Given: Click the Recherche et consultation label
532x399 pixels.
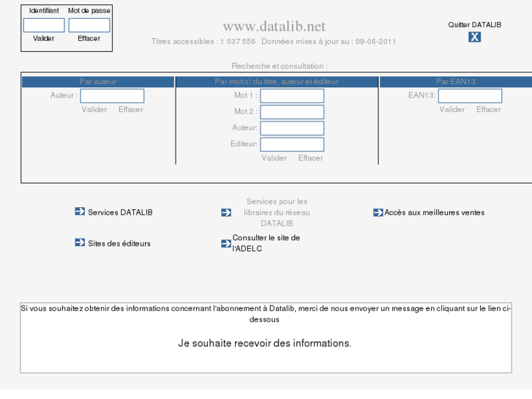Looking at the screenshot, I should (x=280, y=66).
